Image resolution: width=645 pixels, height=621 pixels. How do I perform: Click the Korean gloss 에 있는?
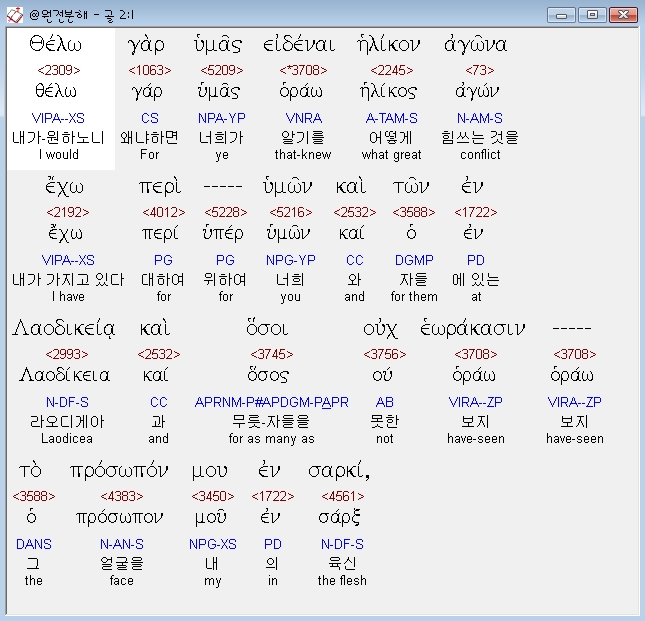click(476, 280)
